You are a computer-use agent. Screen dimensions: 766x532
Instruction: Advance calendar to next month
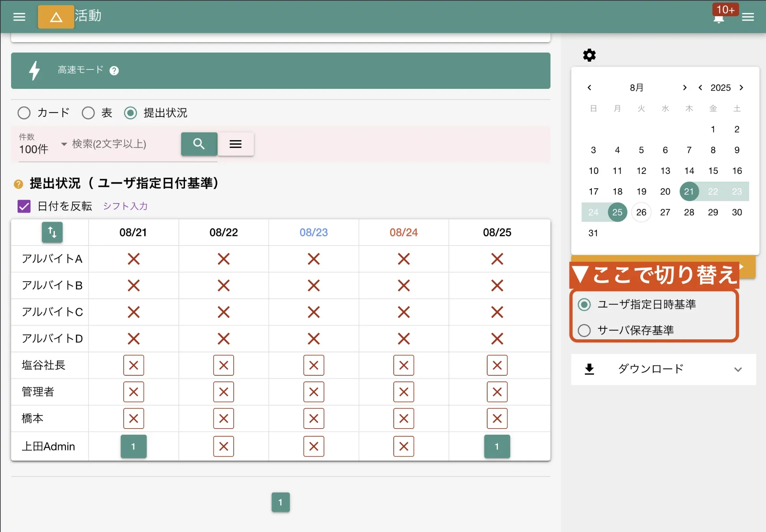click(684, 87)
